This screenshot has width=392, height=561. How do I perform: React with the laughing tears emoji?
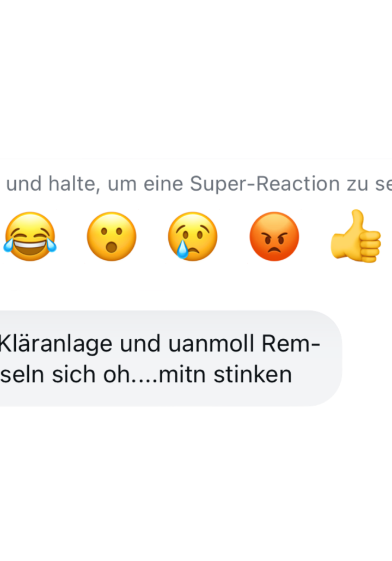tap(30, 236)
